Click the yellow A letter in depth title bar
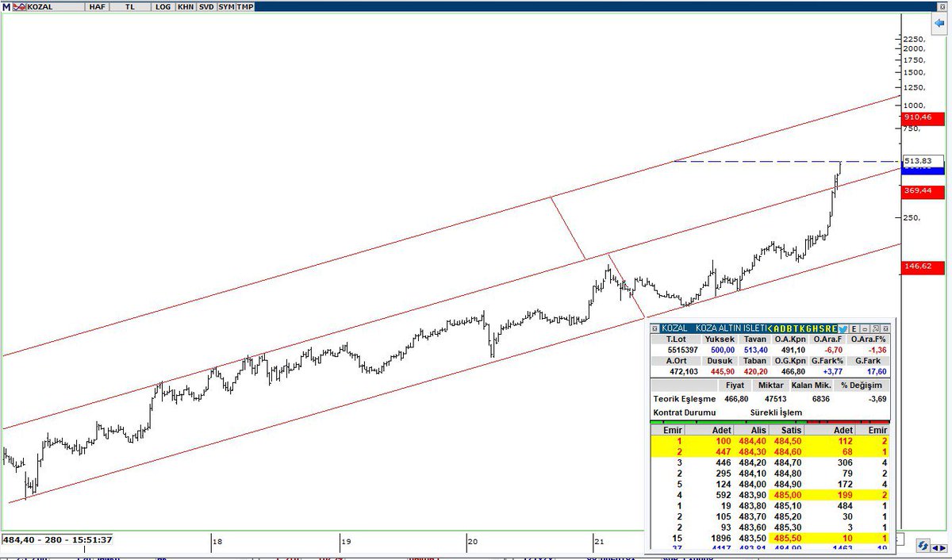The width and height of the screenshot is (952, 560). click(x=776, y=328)
